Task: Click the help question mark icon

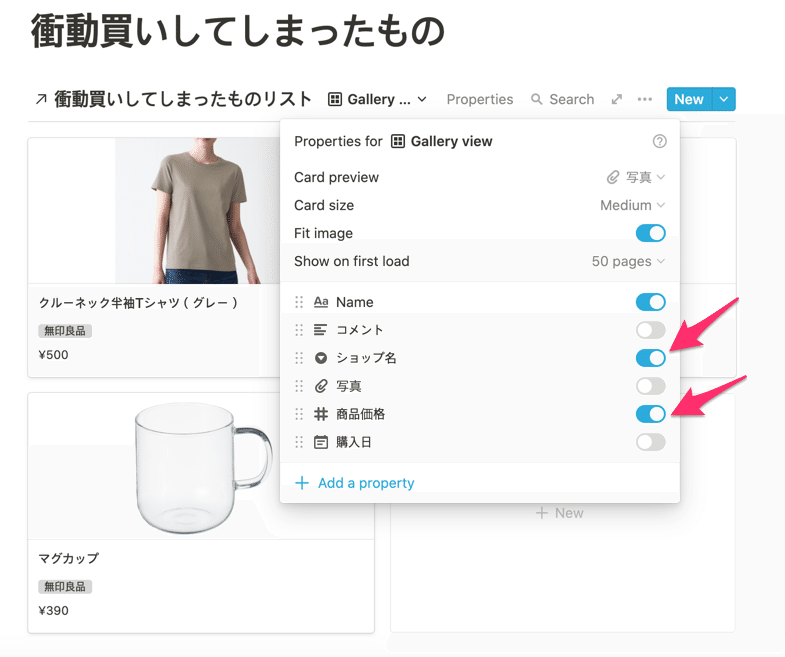Action: pos(659,141)
